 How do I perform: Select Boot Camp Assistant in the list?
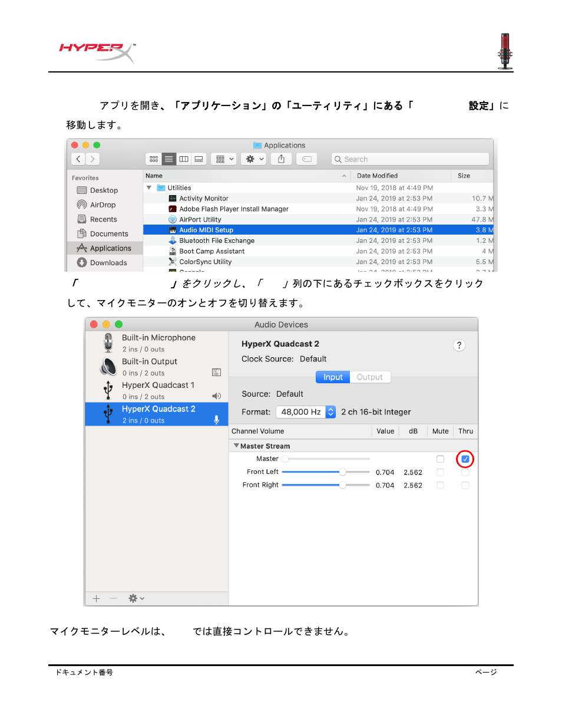(318, 251)
